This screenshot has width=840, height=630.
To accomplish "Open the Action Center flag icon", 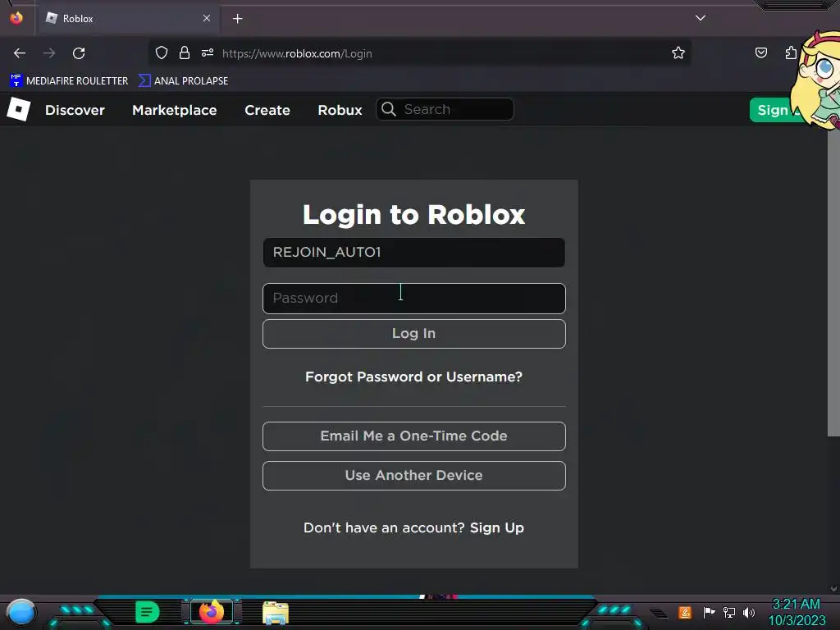I will [x=709, y=612].
